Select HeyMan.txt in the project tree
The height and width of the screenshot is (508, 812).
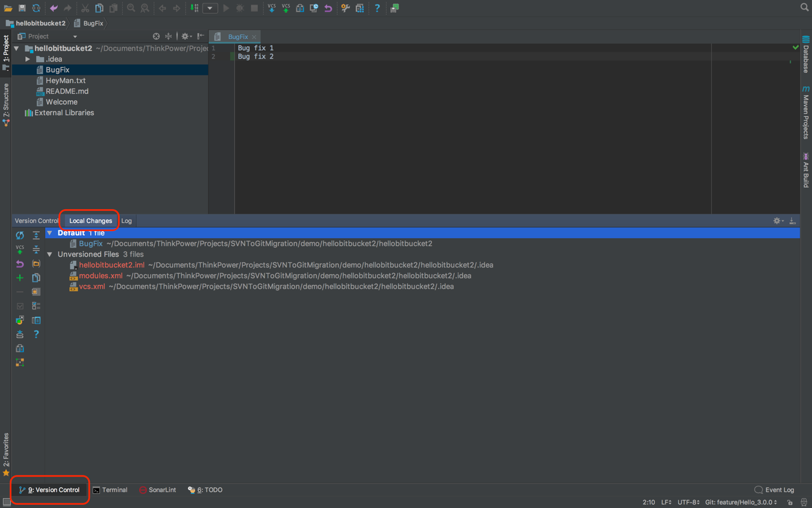[66, 81]
